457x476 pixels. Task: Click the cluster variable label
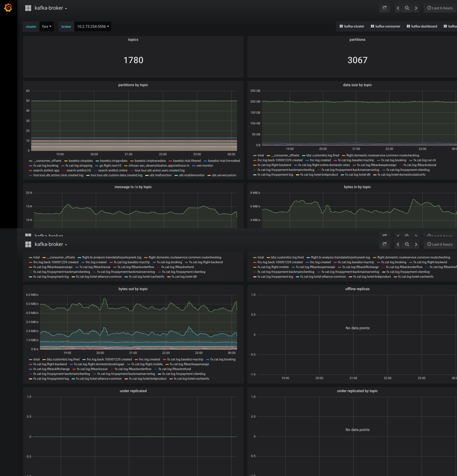[x=31, y=27]
